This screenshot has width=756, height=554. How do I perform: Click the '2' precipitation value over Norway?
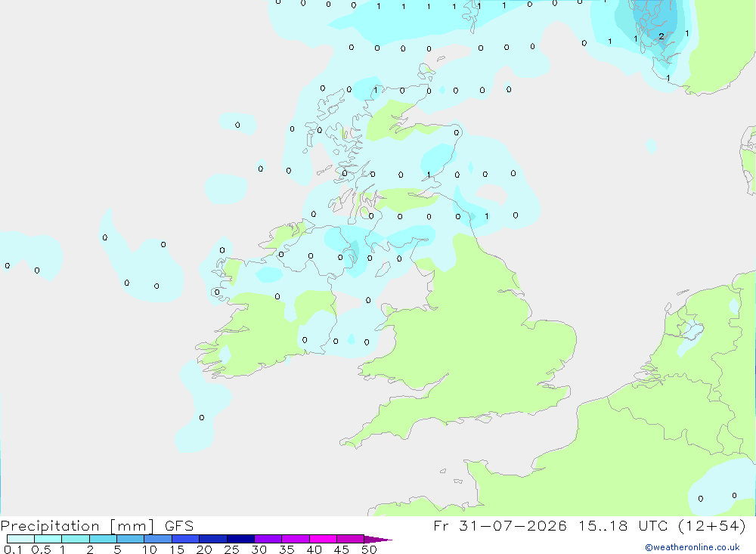coord(661,36)
